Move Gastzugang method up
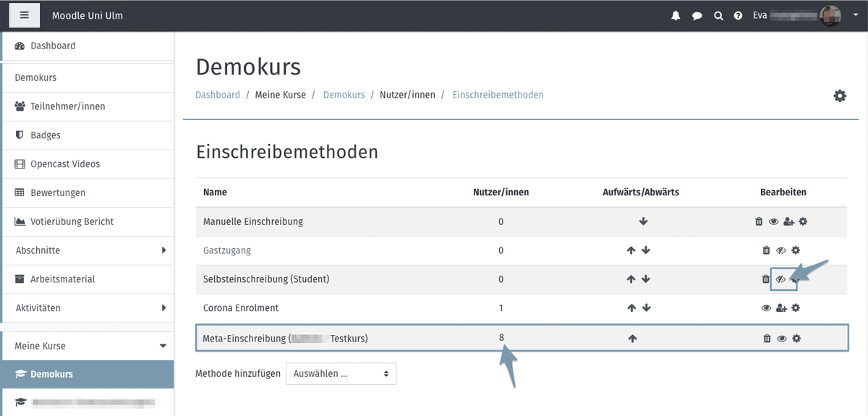Screen dimensions: 868x416 coord(631,250)
